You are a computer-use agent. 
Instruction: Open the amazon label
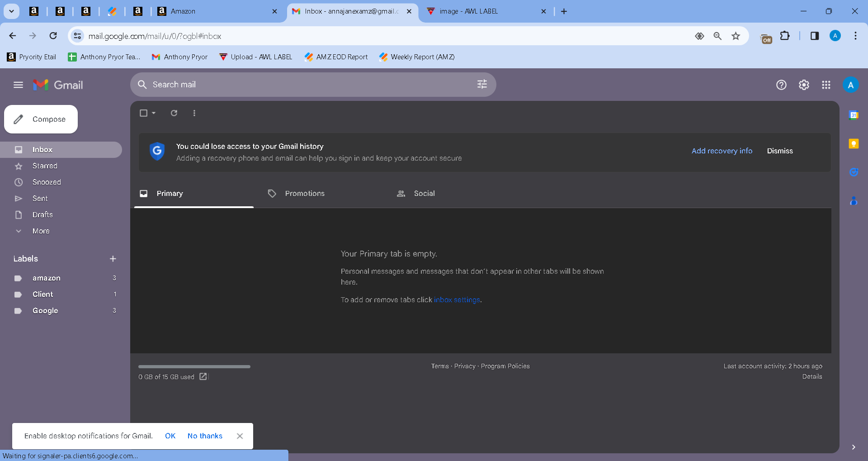[61, 278]
